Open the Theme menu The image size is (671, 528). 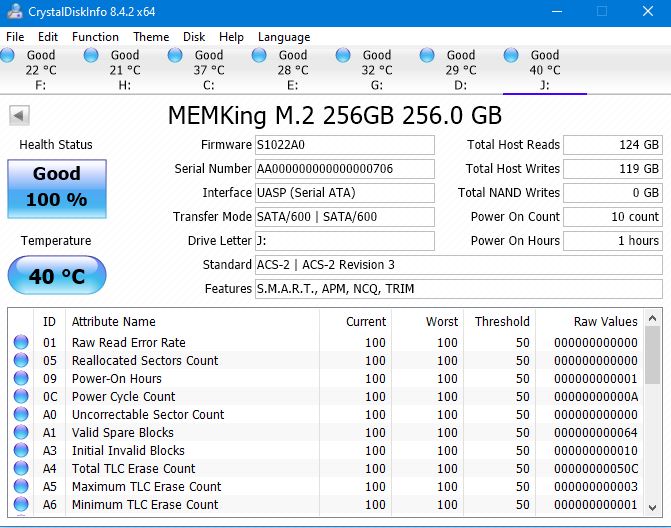click(x=151, y=37)
